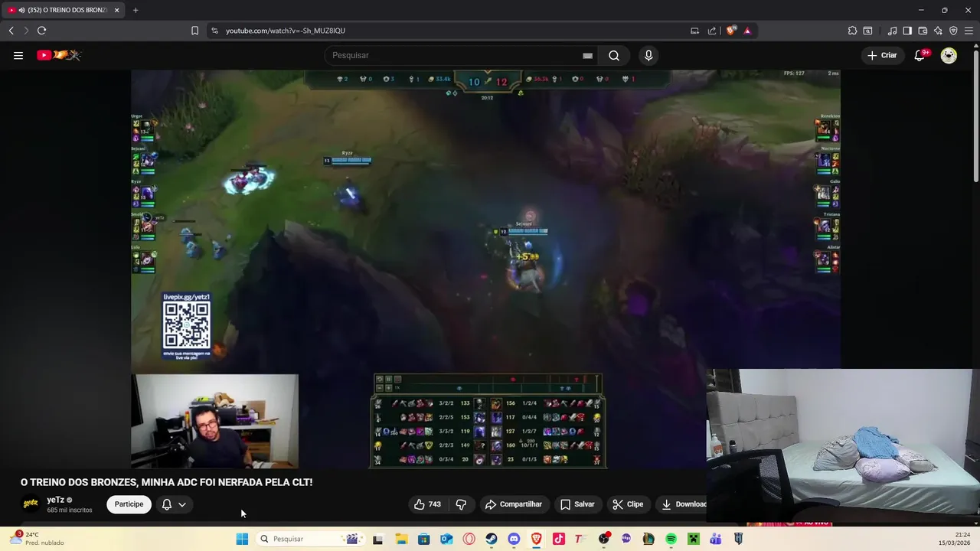The image size is (980, 551).
Task: Open Microsoft Teams from the taskbar
Action: (x=716, y=539)
